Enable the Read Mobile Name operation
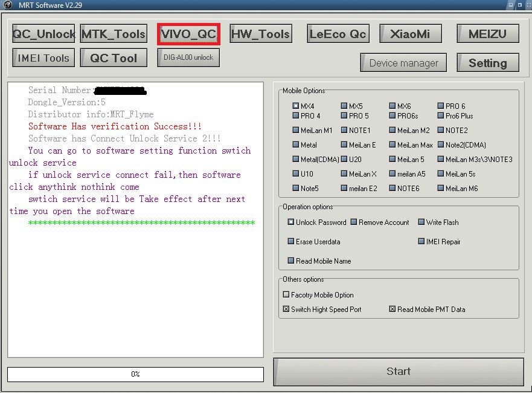Image resolution: width=532 pixels, height=393 pixels. pos(291,261)
